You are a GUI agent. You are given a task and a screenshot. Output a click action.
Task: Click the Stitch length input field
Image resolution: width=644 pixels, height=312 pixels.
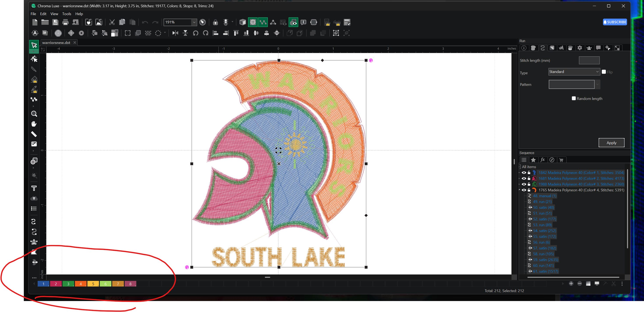pos(589,60)
